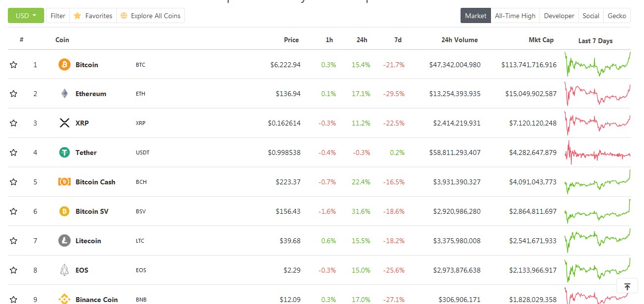Open the Favorites list button
Screen dimensions: 644x304
coord(93,16)
